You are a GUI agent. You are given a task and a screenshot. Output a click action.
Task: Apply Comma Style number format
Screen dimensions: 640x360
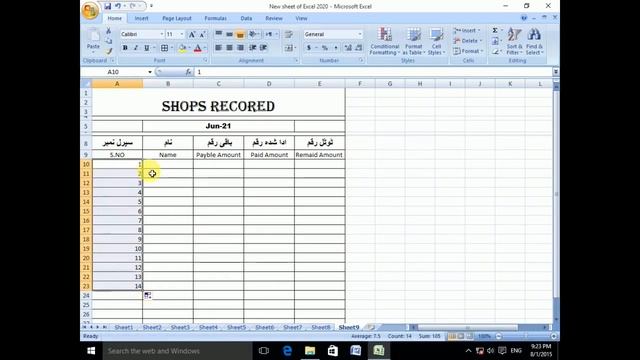coord(336,48)
